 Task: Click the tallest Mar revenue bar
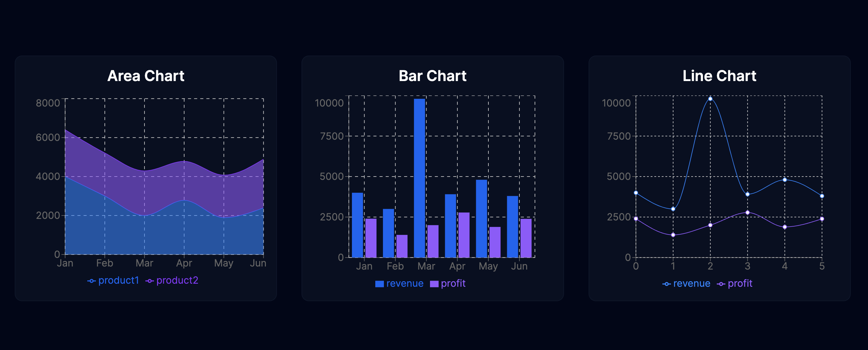point(419,178)
